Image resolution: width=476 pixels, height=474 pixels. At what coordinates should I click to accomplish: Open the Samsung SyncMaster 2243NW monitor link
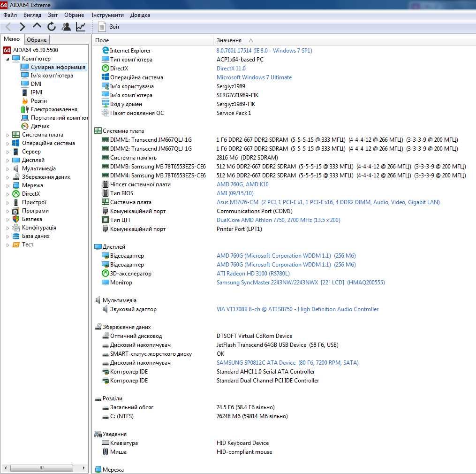click(301, 282)
